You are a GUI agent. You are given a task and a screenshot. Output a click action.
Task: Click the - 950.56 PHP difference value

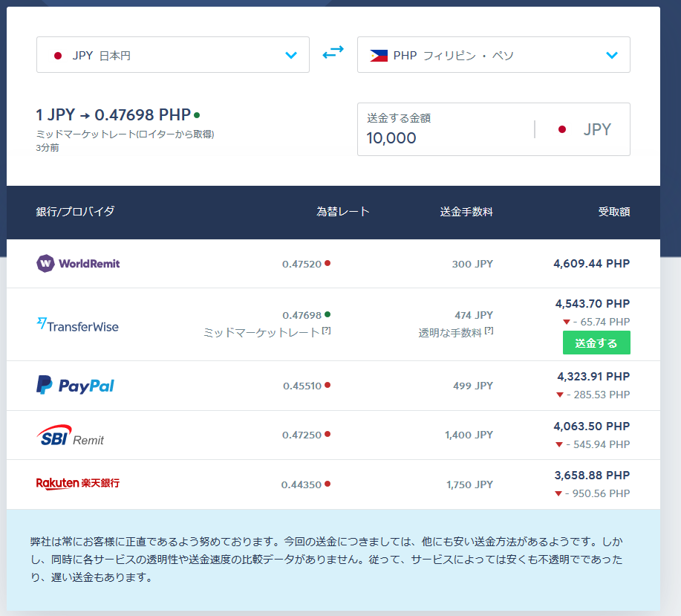coord(597,493)
